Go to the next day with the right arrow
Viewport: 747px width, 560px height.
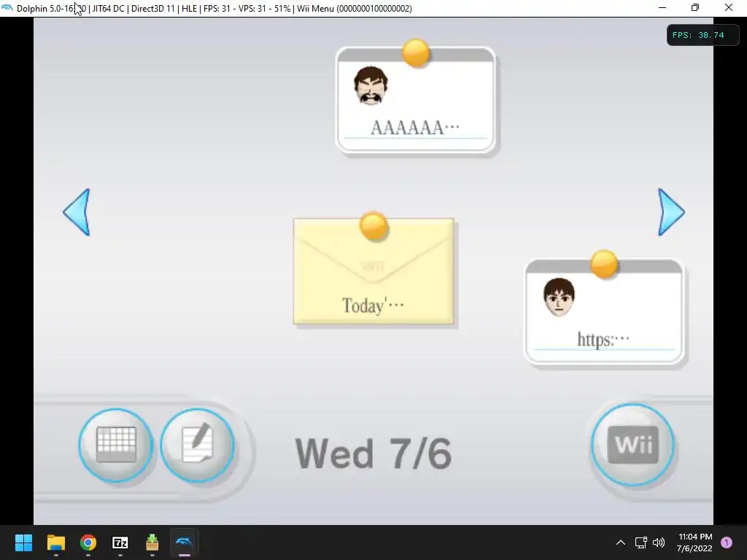(x=671, y=212)
